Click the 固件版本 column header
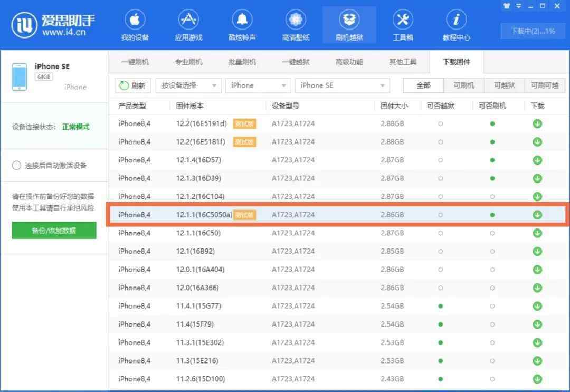The image size is (570, 392). tap(190, 106)
